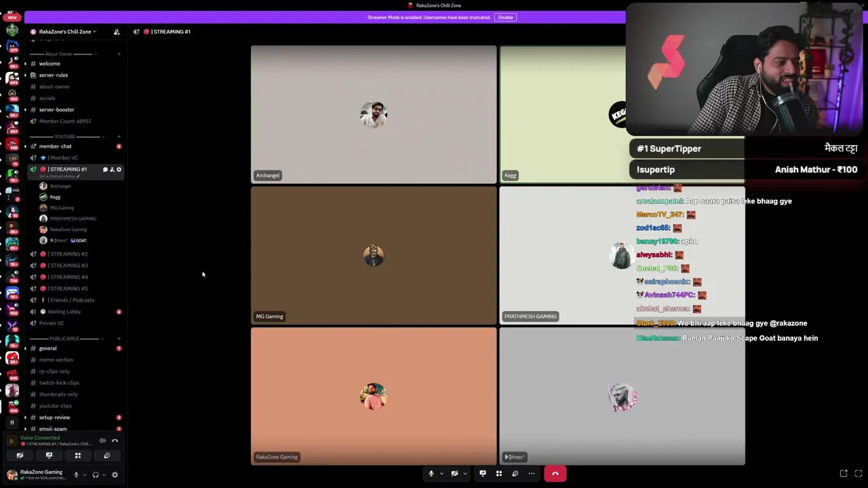The width and height of the screenshot is (868, 488).
Task: Open user settings gear icon
Action: point(115,475)
